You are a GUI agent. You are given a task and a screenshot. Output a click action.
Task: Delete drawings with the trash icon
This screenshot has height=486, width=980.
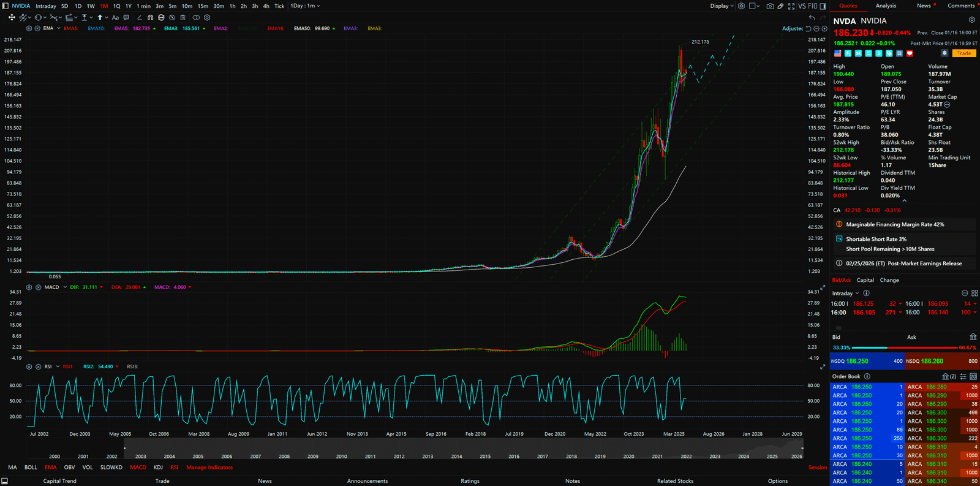183,18
